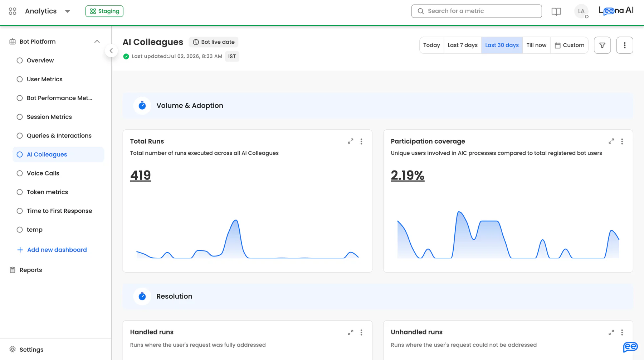Select the Session Metrics radio
This screenshot has height=360, width=644.
pos(20,117)
